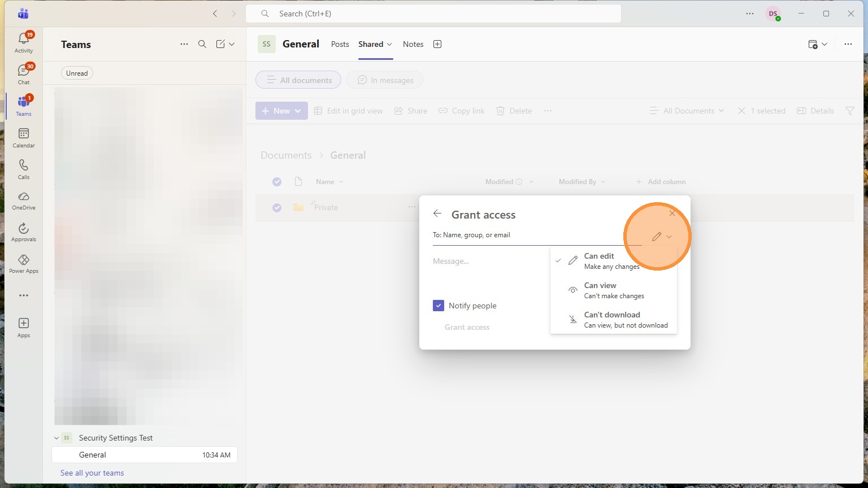The height and width of the screenshot is (488, 868).
Task: Toggle select all documents checkmark
Action: tap(277, 181)
